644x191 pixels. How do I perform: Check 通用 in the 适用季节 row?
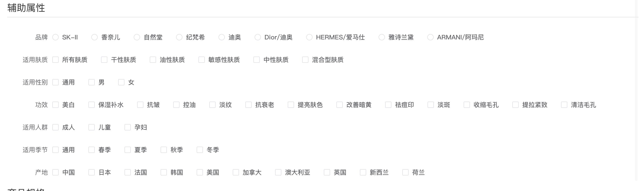coord(55,150)
